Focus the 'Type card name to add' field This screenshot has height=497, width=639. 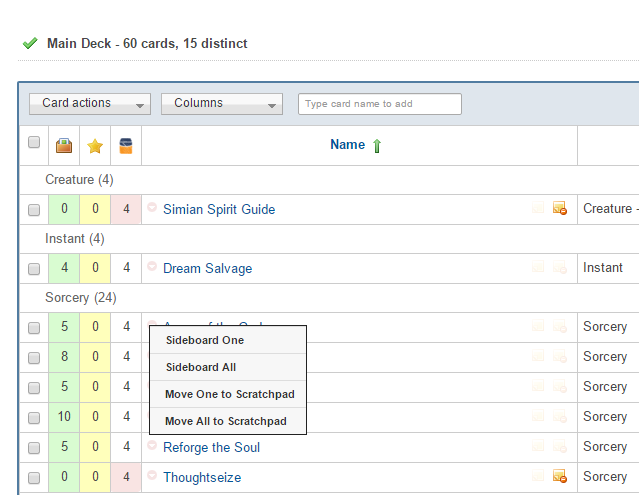pyautogui.click(x=379, y=104)
